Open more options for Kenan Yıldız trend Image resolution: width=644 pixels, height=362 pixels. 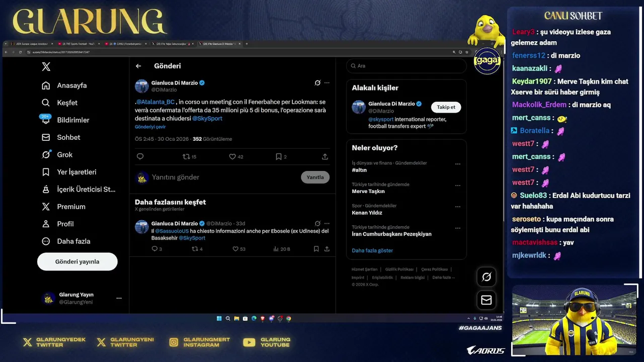[x=458, y=207]
